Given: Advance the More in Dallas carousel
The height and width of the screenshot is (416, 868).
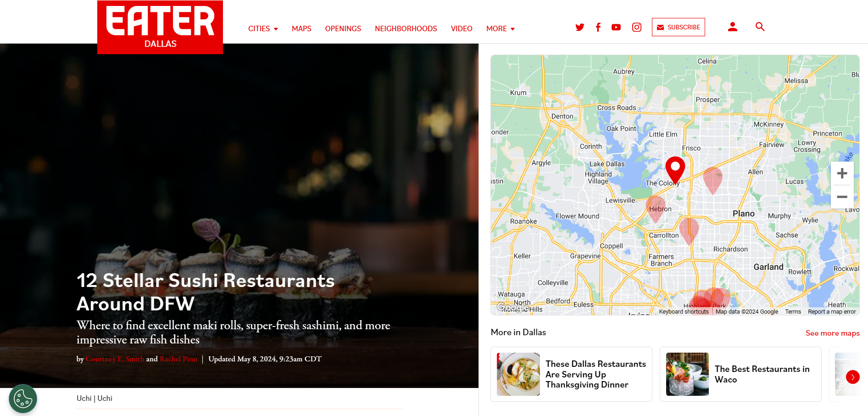Looking at the screenshot, I should 853,377.
